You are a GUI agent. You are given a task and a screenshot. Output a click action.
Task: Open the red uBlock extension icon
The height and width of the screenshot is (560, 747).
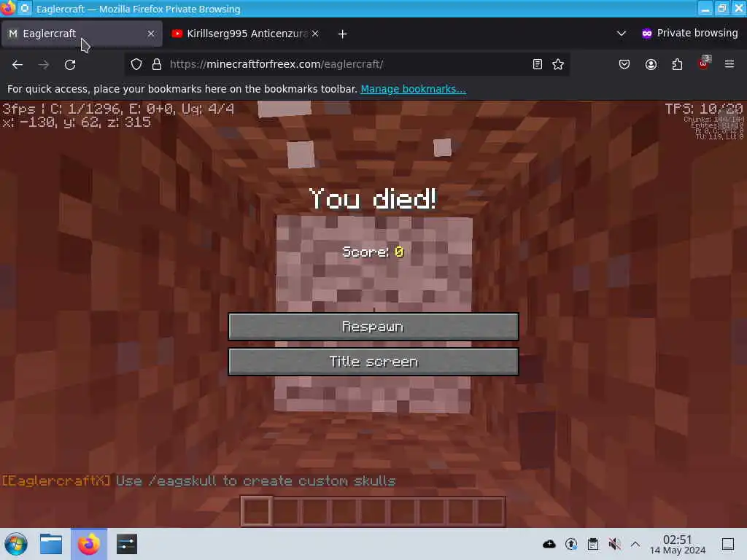click(x=704, y=63)
